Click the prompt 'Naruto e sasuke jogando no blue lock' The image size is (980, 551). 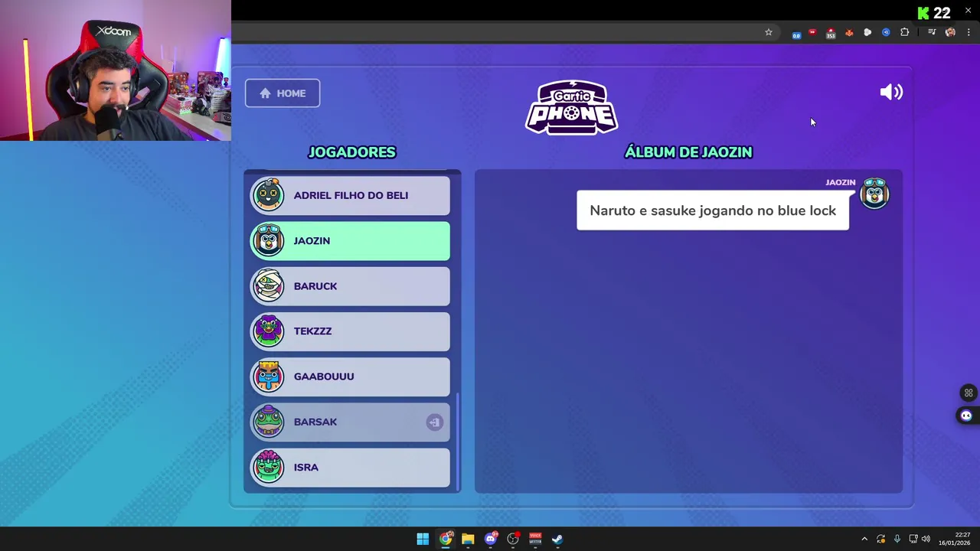pyautogui.click(x=713, y=210)
